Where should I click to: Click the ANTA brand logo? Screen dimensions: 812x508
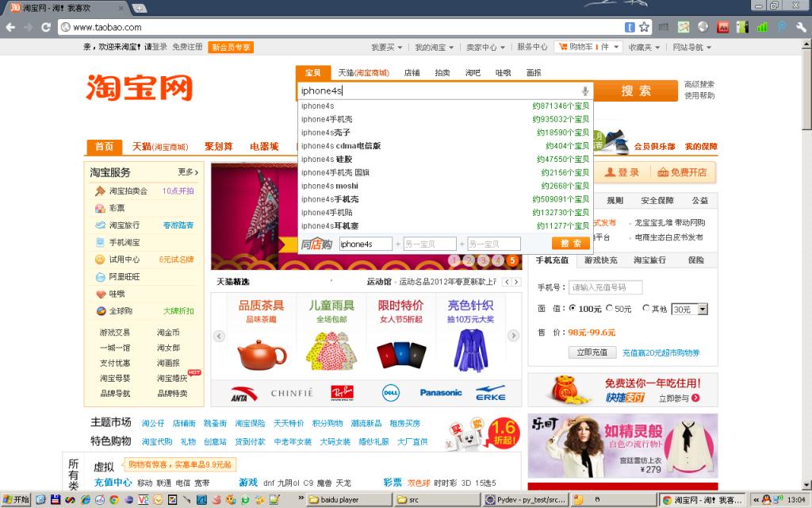[243, 394]
